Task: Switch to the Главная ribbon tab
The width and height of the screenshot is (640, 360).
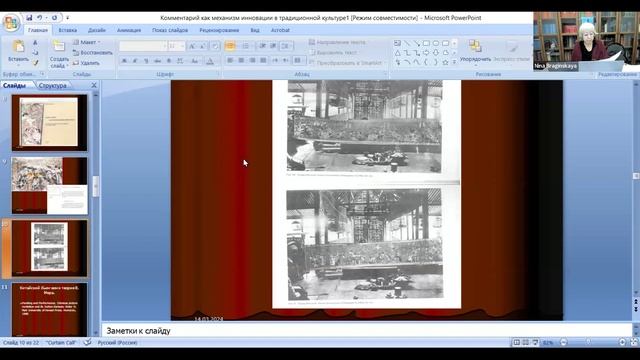Action: 38,30
